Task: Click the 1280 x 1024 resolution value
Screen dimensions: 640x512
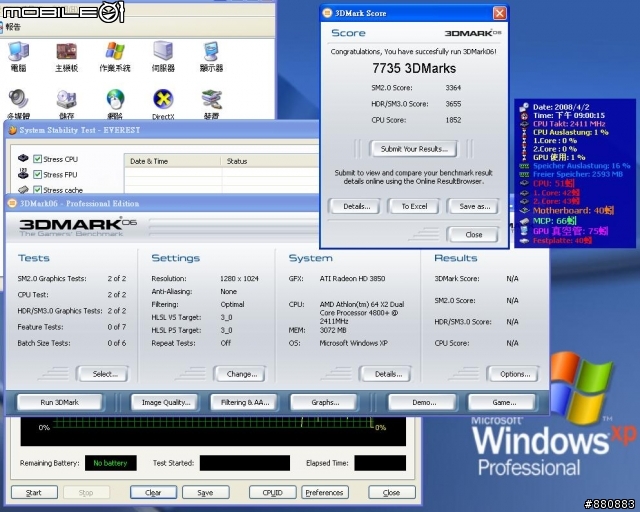Action: (x=239, y=278)
